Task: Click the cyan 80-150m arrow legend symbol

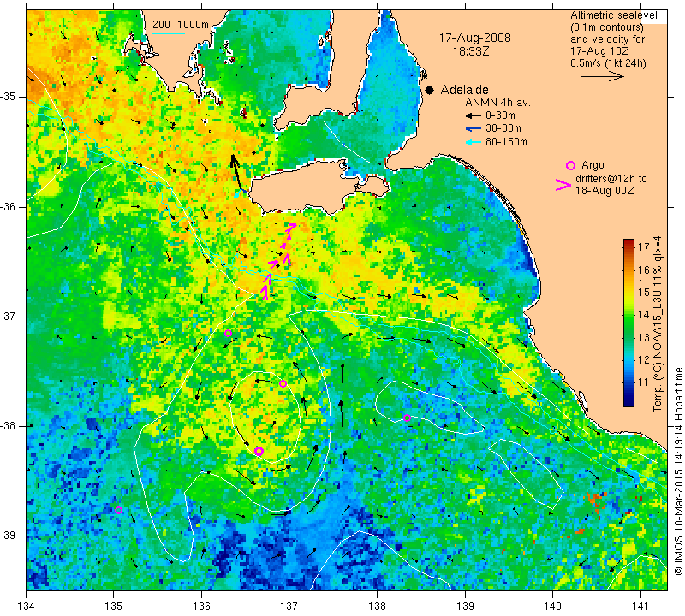Action: (474, 142)
